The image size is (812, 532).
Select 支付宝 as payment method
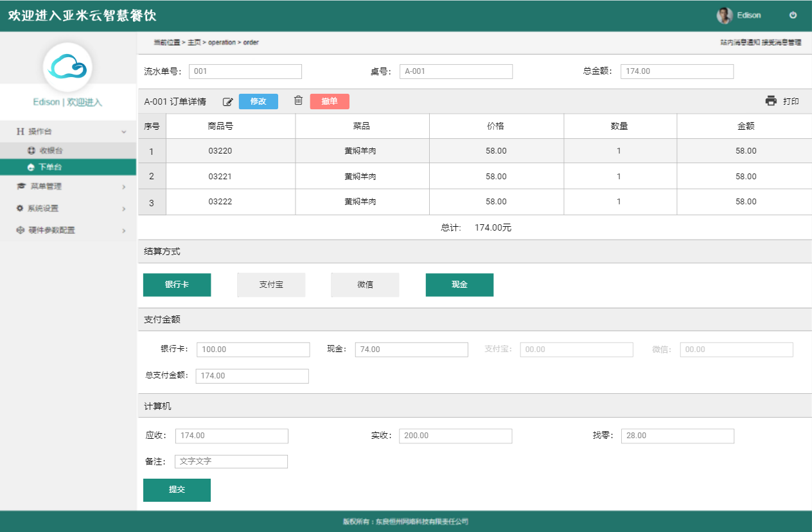pyautogui.click(x=270, y=285)
